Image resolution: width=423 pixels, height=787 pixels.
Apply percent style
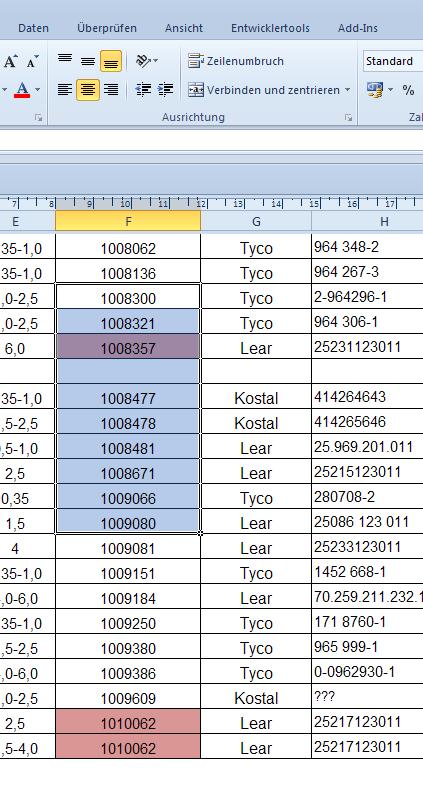coord(408,90)
